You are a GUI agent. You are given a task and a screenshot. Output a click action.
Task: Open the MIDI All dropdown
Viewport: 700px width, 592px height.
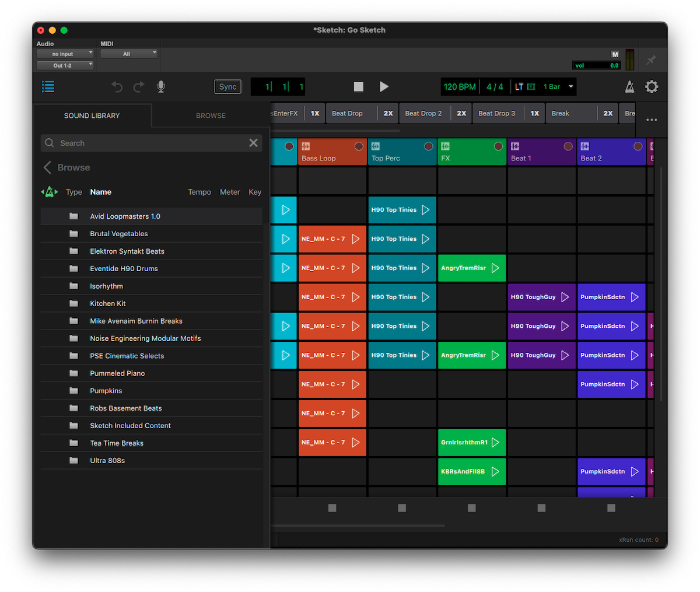(129, 53)
